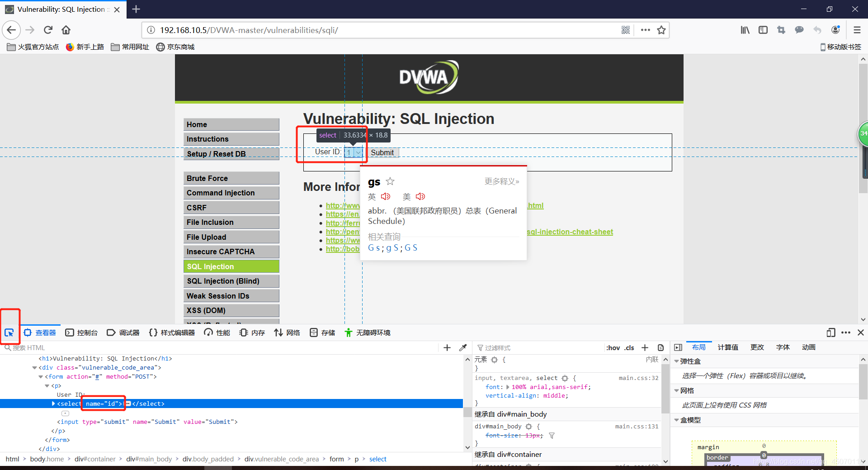Collapse the 弹性盒 section
Screen dimensions: 868x470
click(x=676, y=361)
